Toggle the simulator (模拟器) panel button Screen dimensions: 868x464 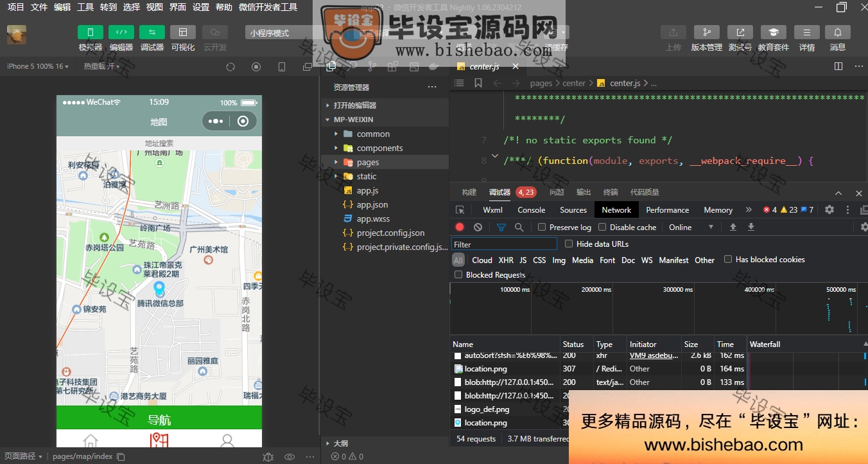(x=91, y=32)
